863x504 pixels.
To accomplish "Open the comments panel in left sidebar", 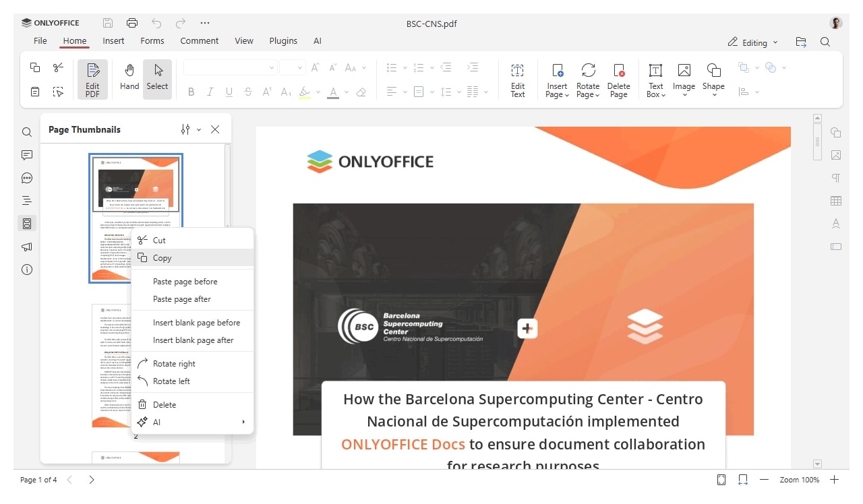I will click(x=27, y=155).
